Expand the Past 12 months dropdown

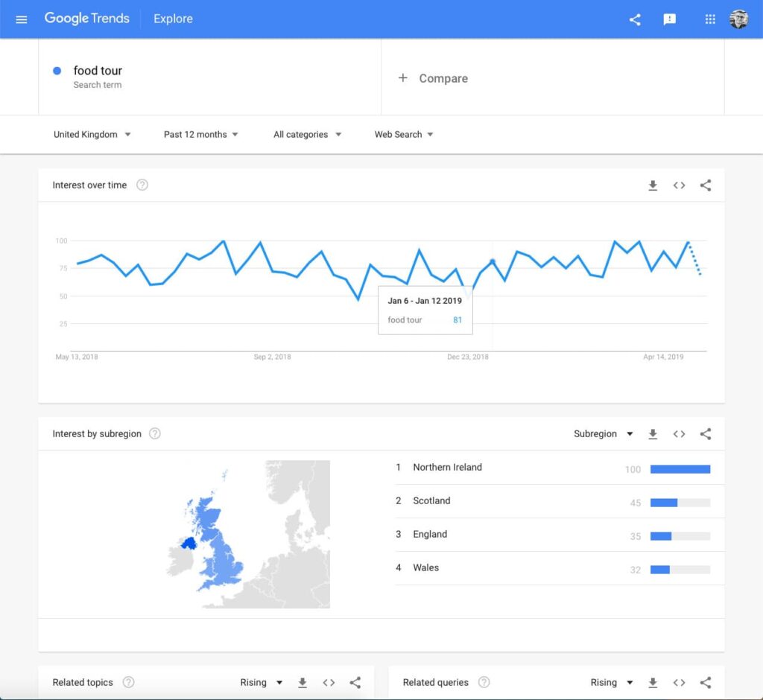[201, 135]
